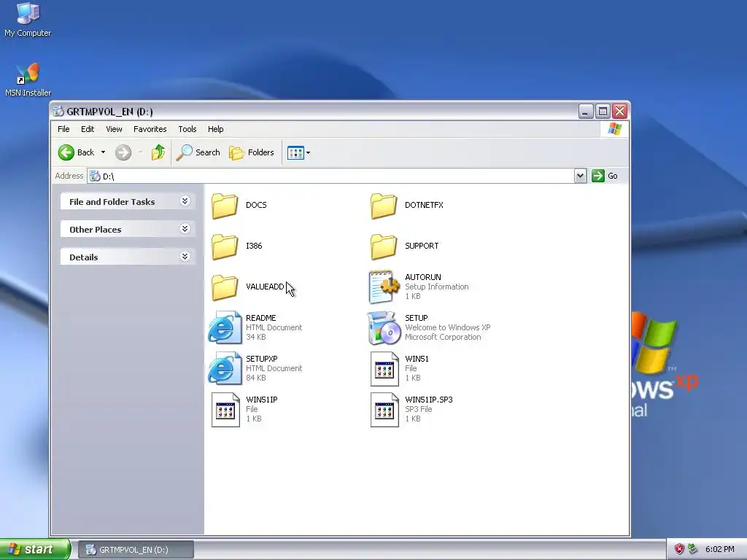Click the 6:02 PM clock
Viewport: 747px width, 560px height.
(719, 549)
